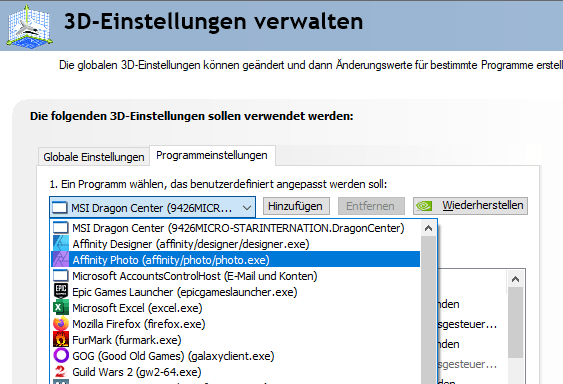Choose Affinity Designer (designer.exe) entry
Image resolution: width=563 pixels, height=384 pixels.
[236, 244]
